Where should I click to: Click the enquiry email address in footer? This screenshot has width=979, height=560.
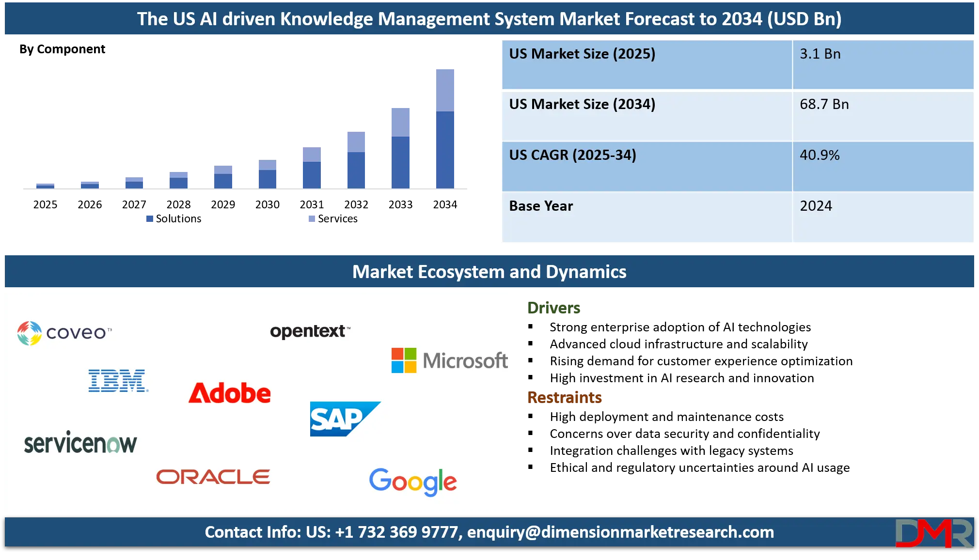pyautogui.click(x=620, y=532)
